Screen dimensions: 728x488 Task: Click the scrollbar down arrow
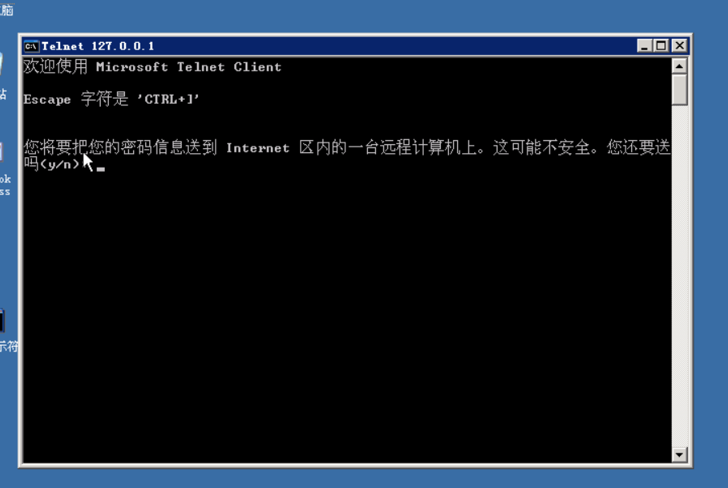(679, 454)
